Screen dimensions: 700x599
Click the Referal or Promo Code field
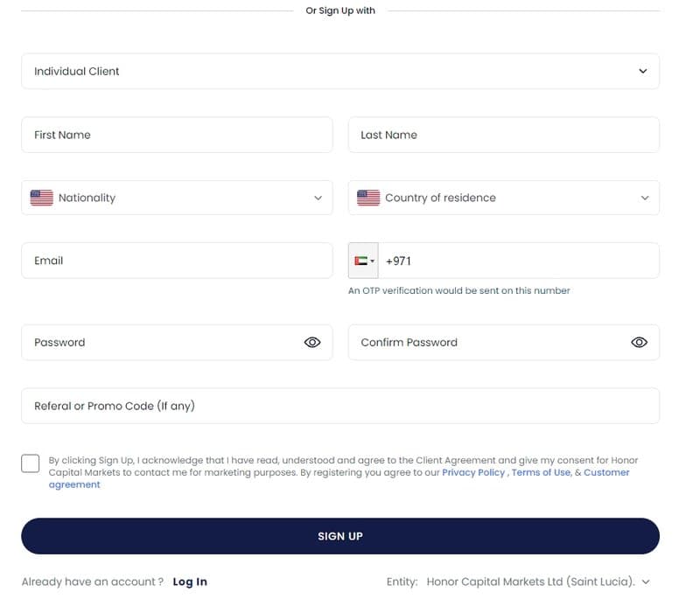pyautogui.click(x=340, y=406)
